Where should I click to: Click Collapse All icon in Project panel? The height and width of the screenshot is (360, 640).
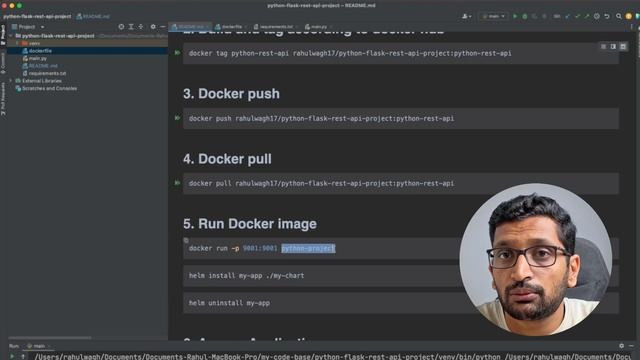(x=141, y=27)
